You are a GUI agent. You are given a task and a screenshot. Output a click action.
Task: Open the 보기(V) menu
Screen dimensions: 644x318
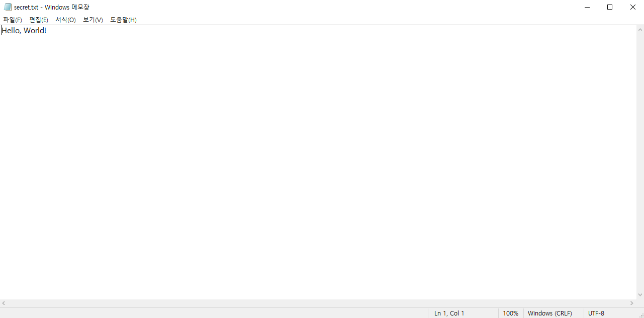[x=93, y=20]
